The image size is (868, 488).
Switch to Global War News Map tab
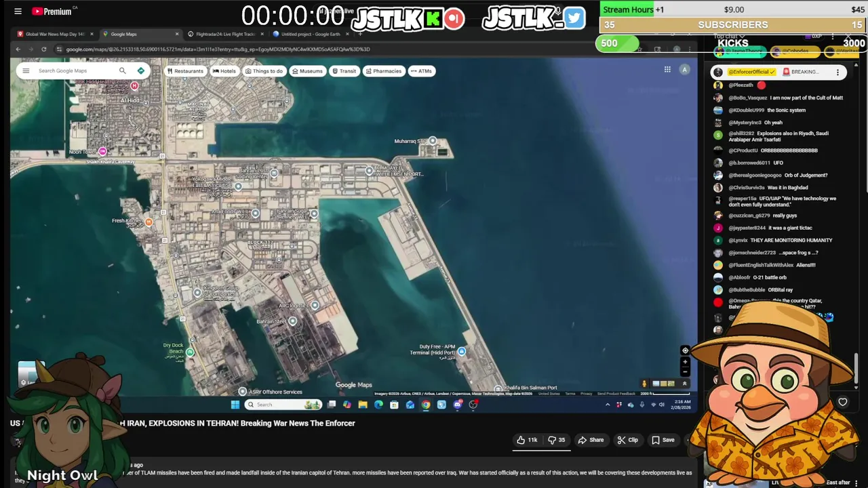[55, 34]
